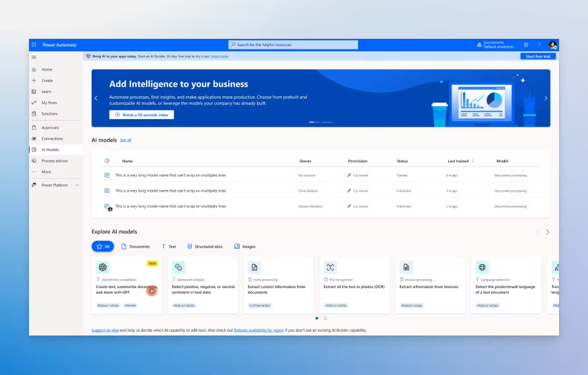Click the search helpful resources field

click(293, 45)
